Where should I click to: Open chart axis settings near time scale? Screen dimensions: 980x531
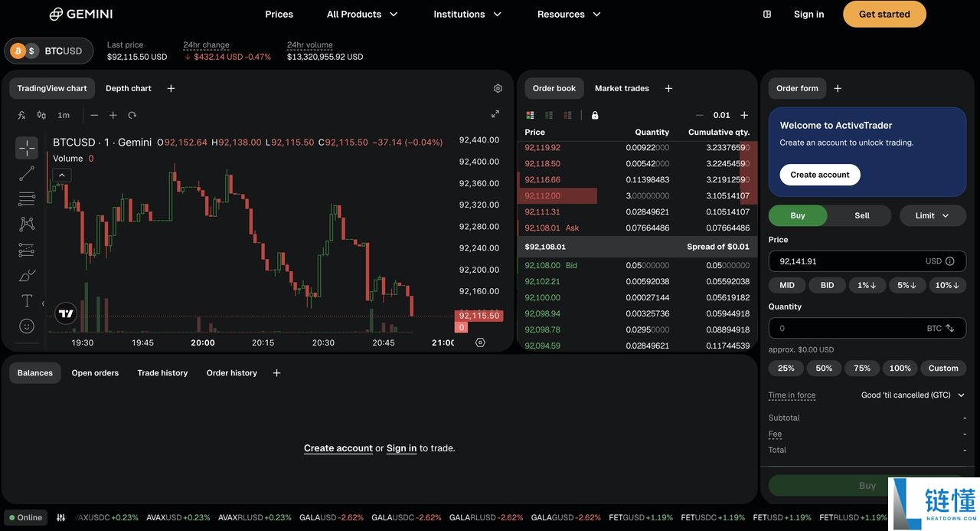[480, 343]
